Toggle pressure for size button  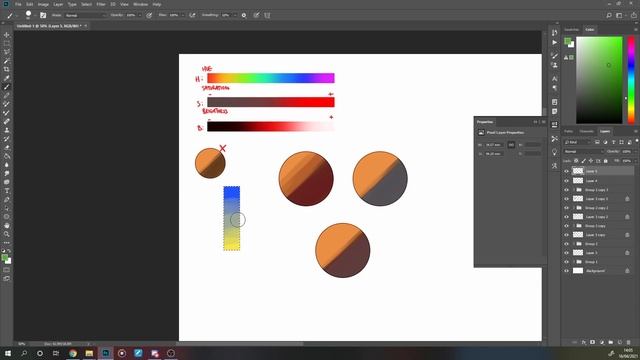click(256, 15)
